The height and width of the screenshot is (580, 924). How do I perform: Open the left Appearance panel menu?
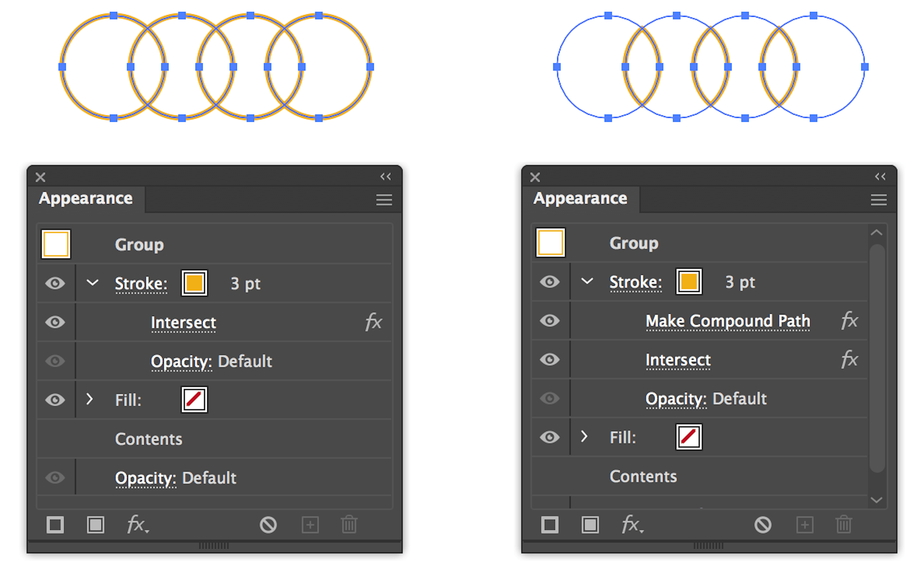coord(384,200)
